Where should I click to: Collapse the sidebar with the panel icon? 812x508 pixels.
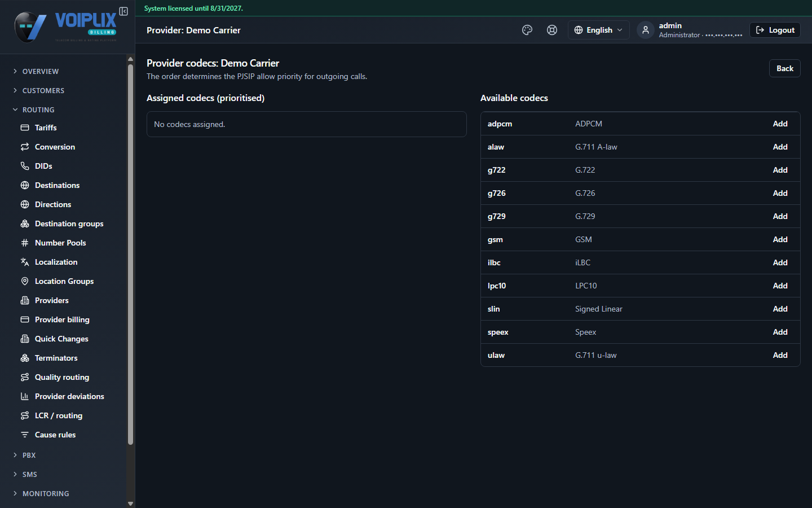[x=123, y=11]
